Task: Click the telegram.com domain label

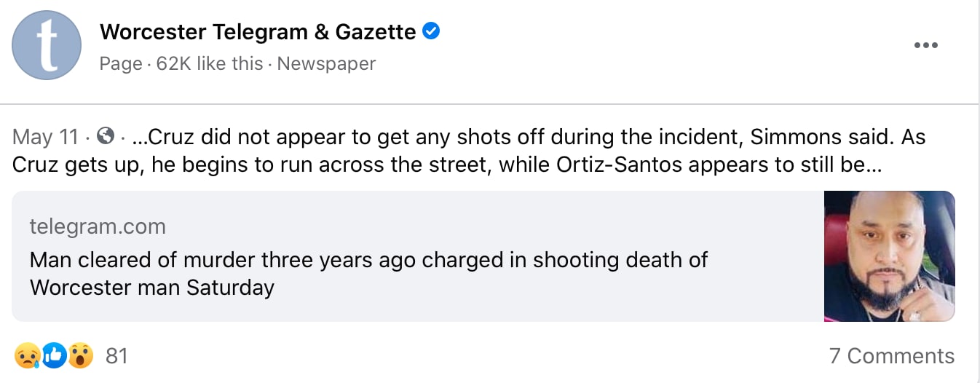Action: [x=98, y=226]
